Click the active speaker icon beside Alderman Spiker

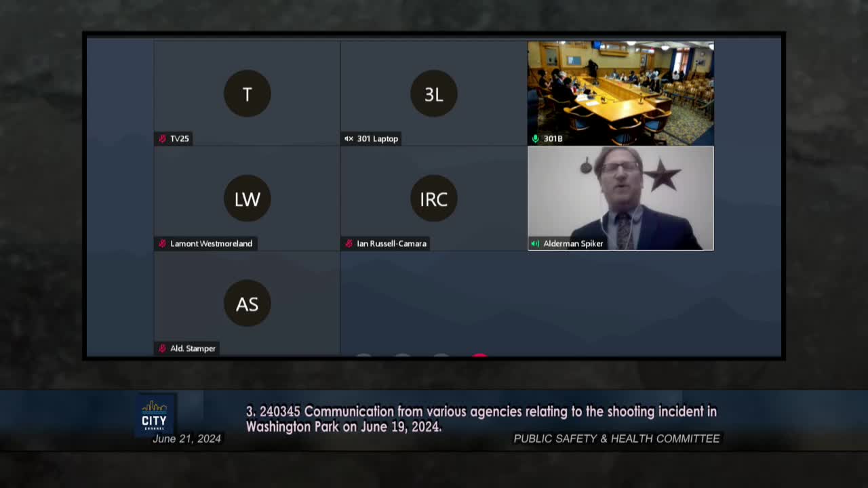tap(535, 243)
